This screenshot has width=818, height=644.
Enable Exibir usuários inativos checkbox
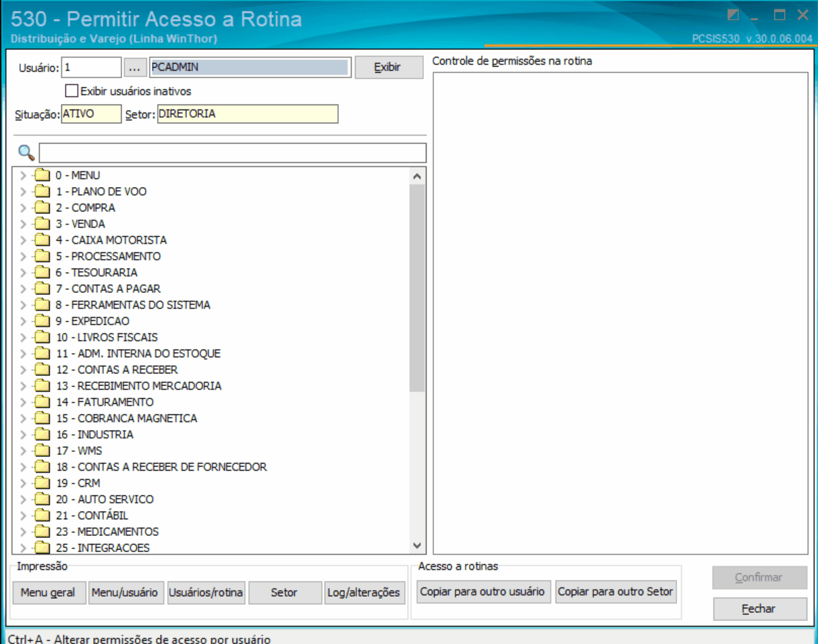click(x=72, y=90)
